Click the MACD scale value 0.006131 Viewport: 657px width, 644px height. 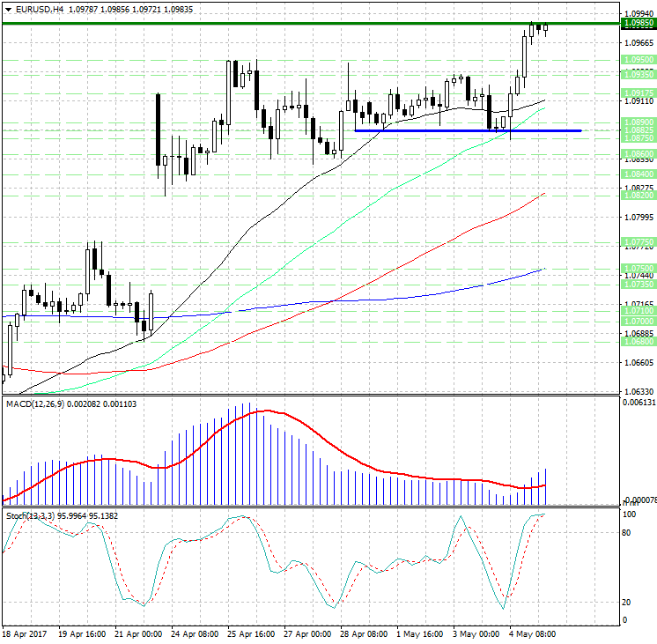coord(639,403)
